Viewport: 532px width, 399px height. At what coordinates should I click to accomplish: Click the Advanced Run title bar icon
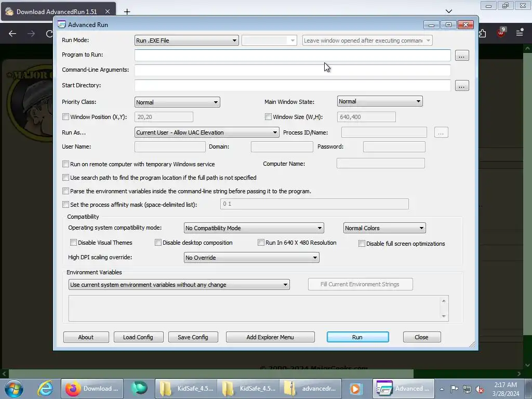pos(61,24)
